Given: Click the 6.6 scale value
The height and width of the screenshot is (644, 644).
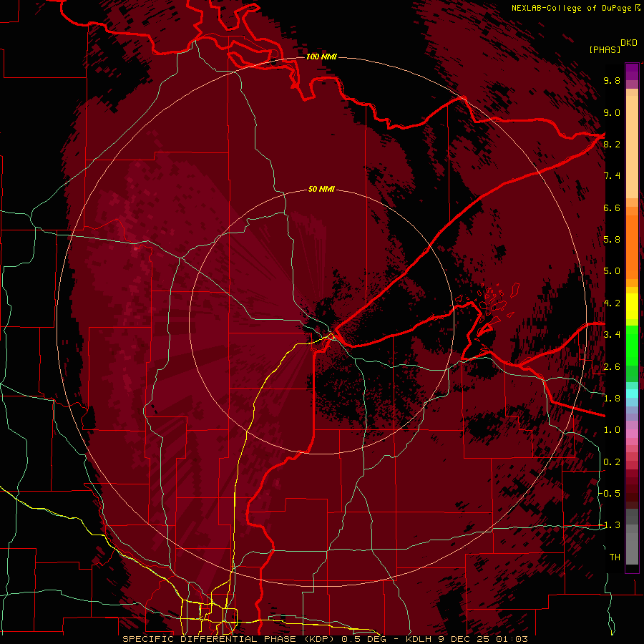Looking at the screenshot, I should pyautogui.click(x=612, y=208).
